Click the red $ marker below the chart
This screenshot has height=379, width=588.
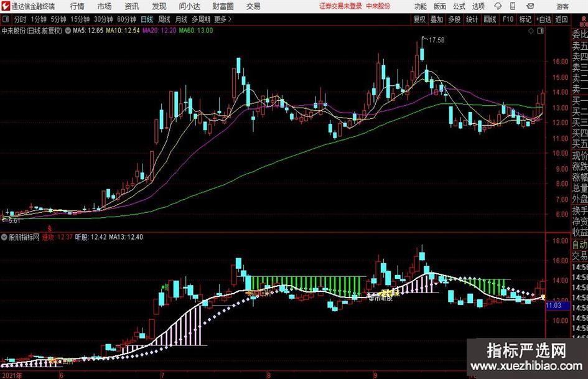pyautogui.click(x=50, y=228)
